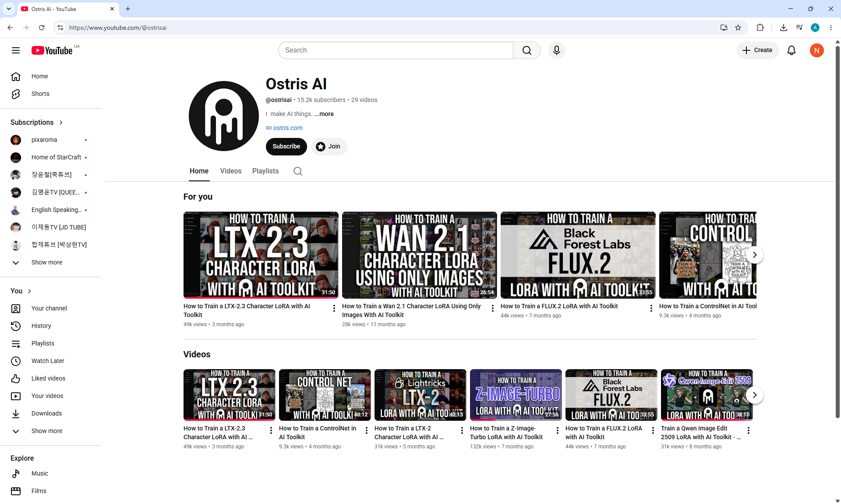Image resolution: width=841 pixels, height=504 pixels.
Task: Play Qwen Image Edit 2509 thumbnail
Action: click(707, 395)
